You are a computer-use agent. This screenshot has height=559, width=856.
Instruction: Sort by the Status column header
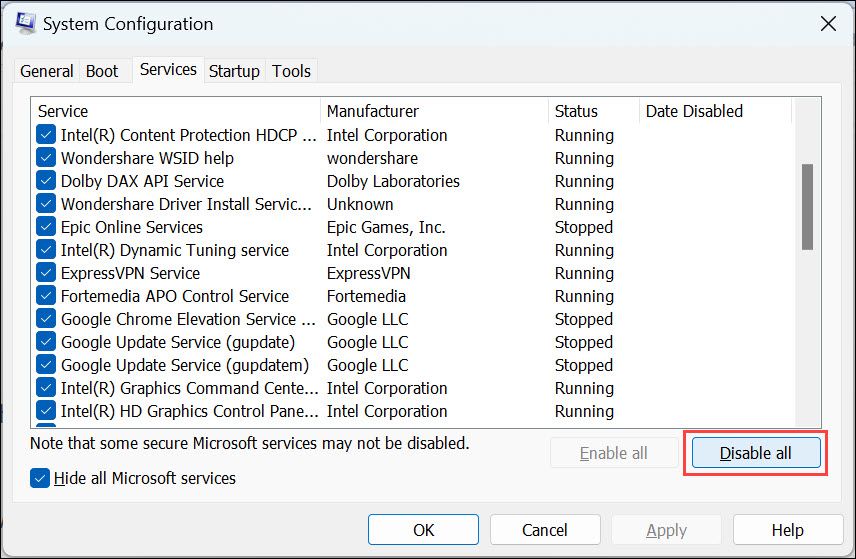(594, 111)
